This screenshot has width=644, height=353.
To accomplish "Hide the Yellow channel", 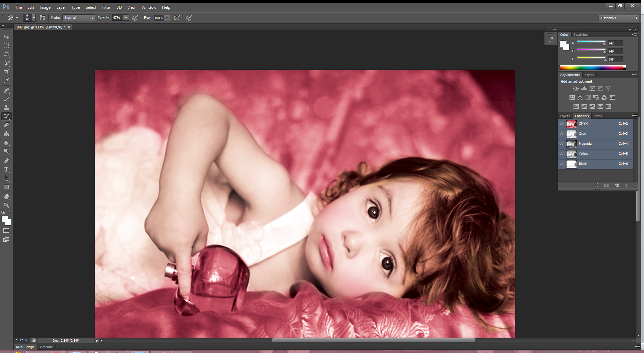I will tap(561, 154).
